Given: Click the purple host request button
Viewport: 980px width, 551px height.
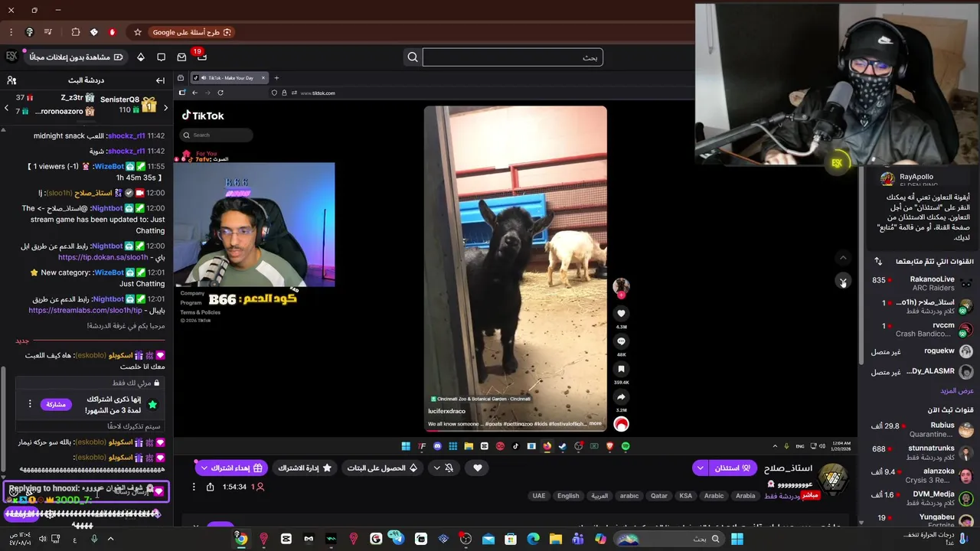Looking at the screenshot, I should [733, 468].
